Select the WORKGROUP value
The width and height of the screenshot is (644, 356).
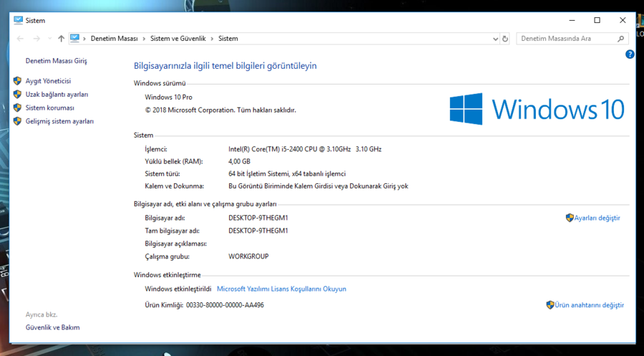tap(248, 256)
